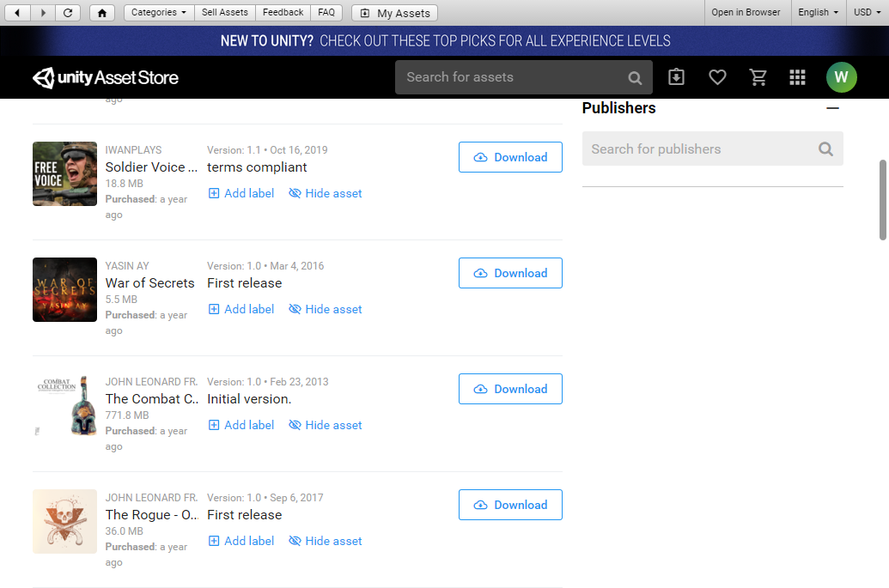Click the Unity Asset Store logo
The width and height of the screenshot is (889, 588).
(106, 77)
